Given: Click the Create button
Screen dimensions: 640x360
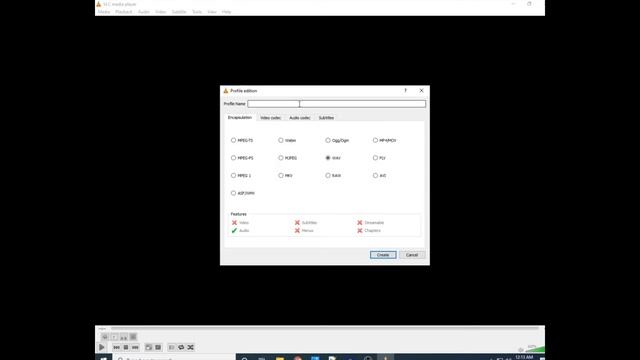Looking at the screenshot, I should point(383,255).
